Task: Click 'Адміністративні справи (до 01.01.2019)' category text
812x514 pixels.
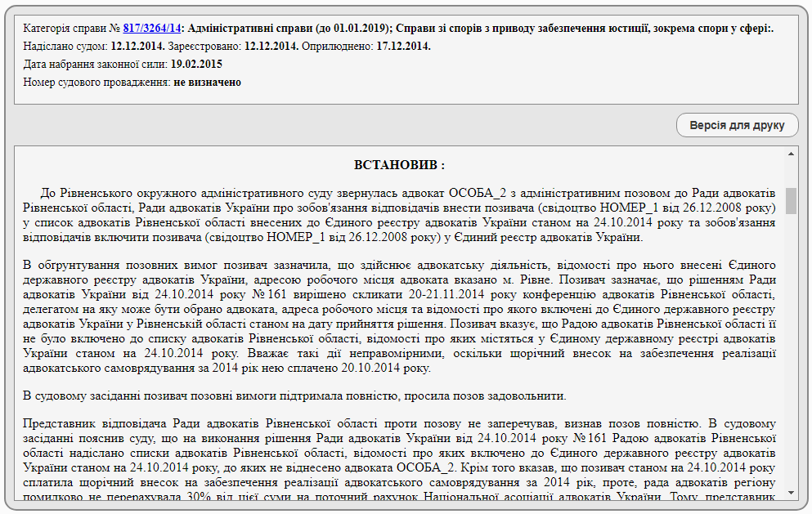Action: tap(289, 29)
